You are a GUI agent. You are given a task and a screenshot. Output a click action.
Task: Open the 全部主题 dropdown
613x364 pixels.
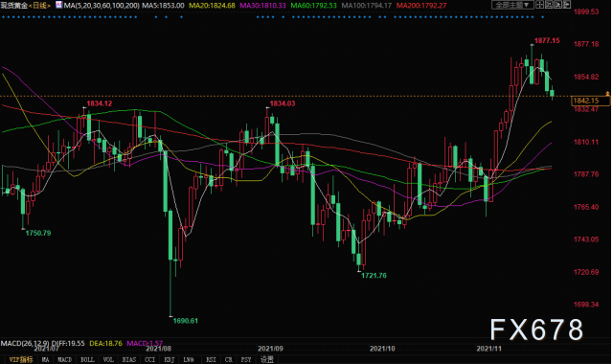click(512, 5)
